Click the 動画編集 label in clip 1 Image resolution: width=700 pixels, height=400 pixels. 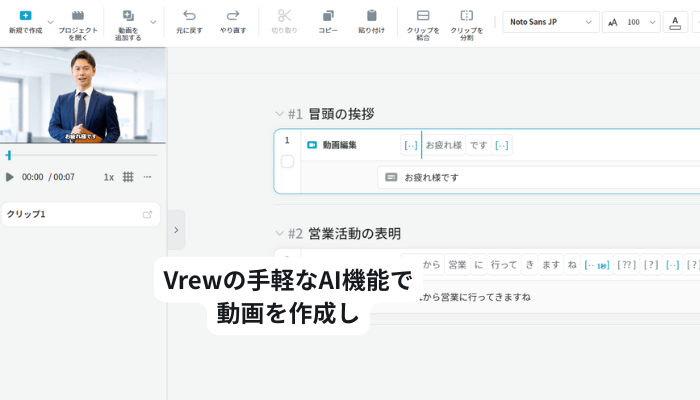340,145
